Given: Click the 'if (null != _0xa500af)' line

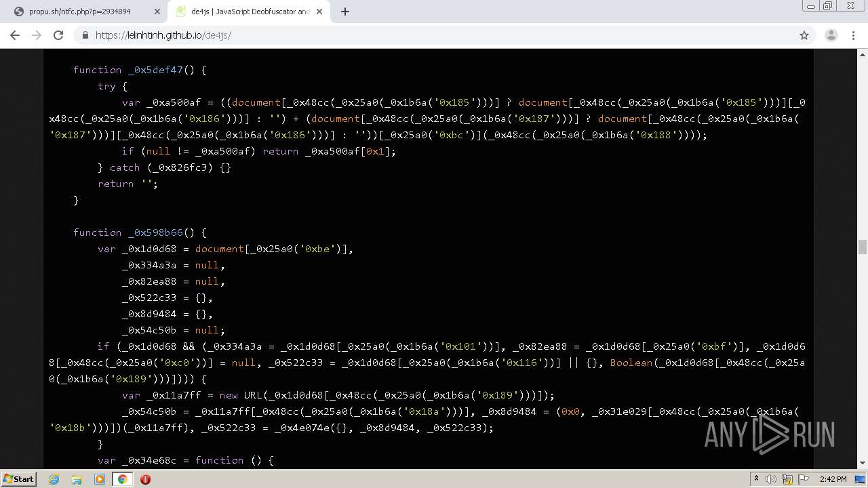Looking at the screenshot, I should point(259,151).
